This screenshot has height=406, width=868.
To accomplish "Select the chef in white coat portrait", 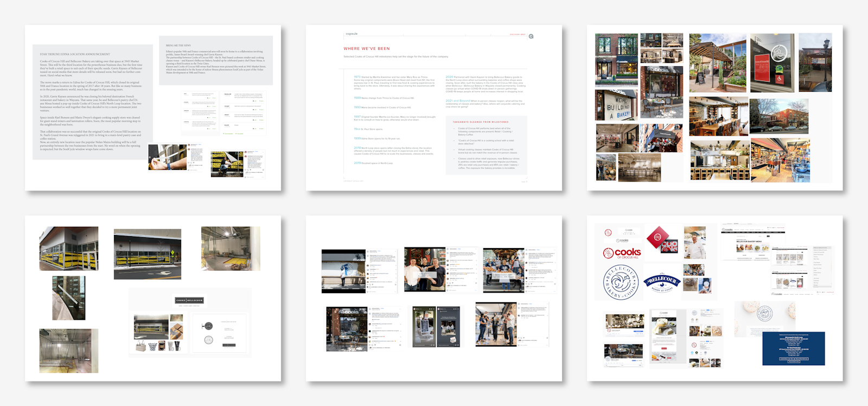I will coord(694,243).
